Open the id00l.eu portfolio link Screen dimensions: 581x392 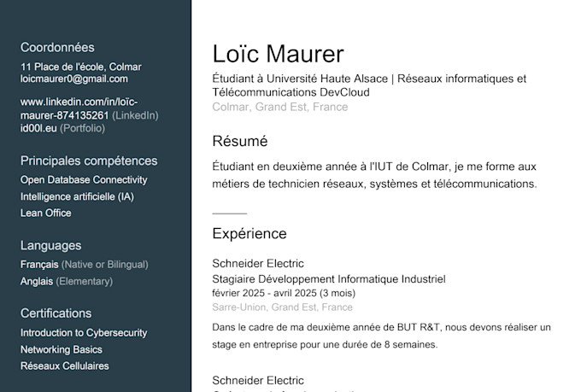click(38, 128)
